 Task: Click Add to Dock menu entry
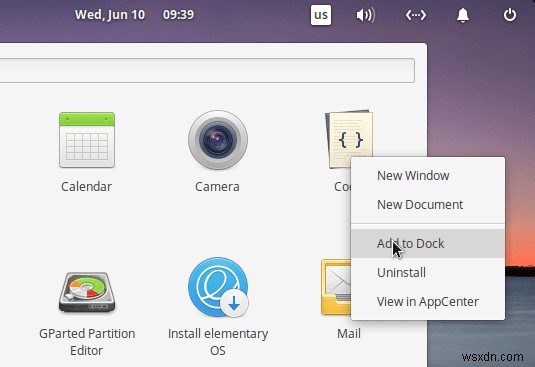tap(428, 244)
